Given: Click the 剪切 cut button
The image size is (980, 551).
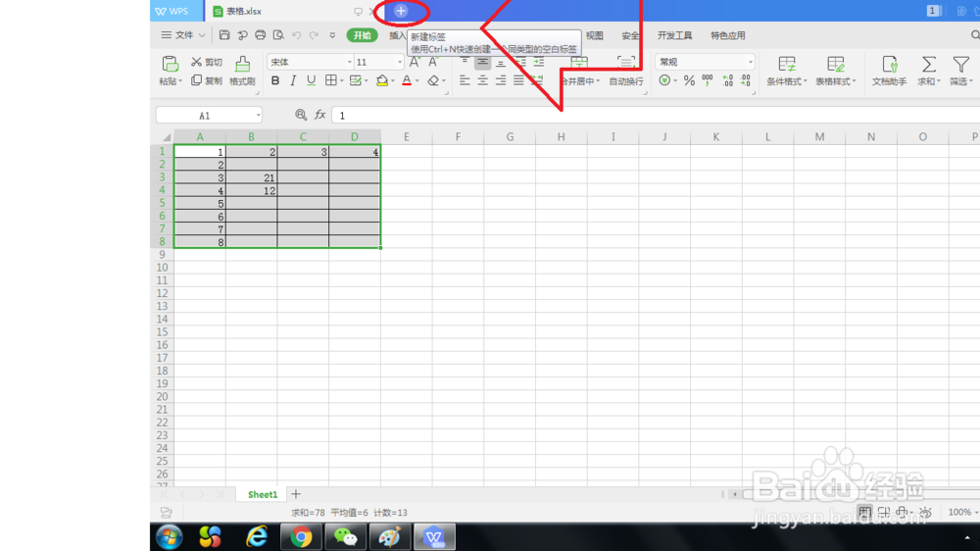Looking at the screenshot, I should (207, 62).
